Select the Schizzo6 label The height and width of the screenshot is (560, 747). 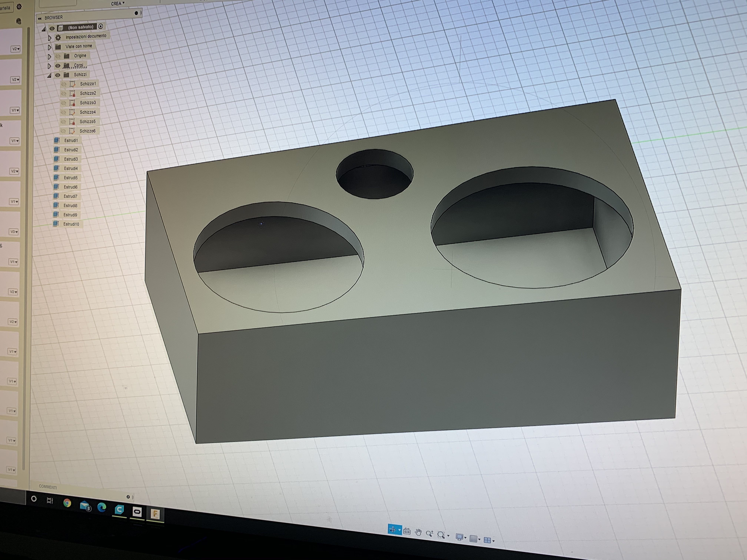tap(87, 131)
